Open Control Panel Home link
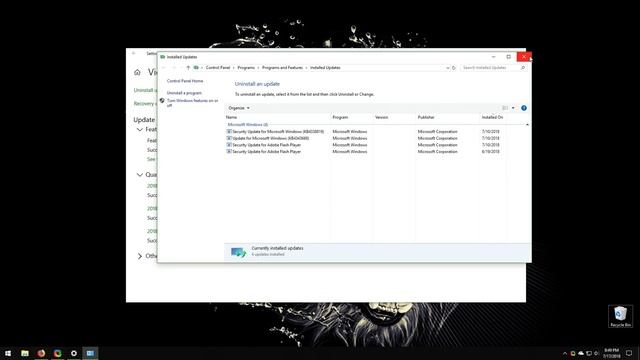This screenshot has width=640, height=360. click(x=185, y=81)
